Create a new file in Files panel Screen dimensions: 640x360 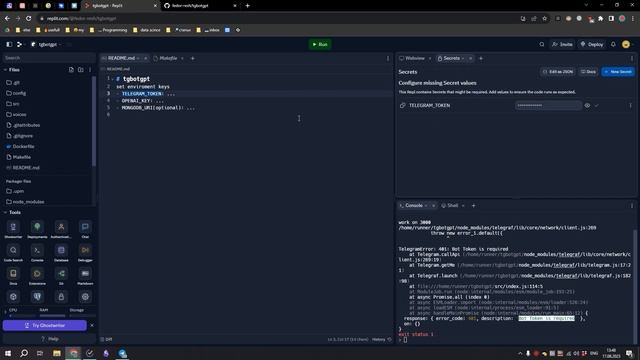coord(71,70)
